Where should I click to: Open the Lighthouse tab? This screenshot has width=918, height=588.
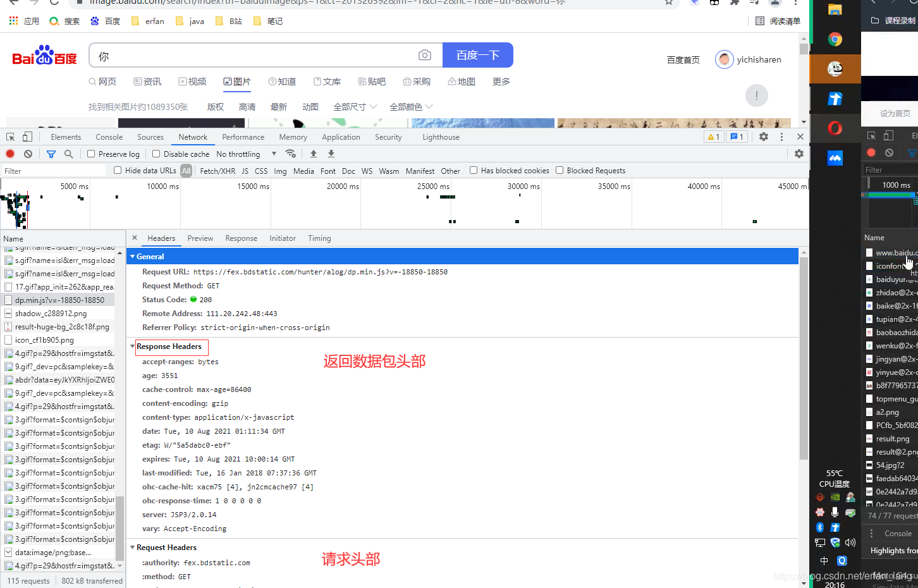pos(441,137)
